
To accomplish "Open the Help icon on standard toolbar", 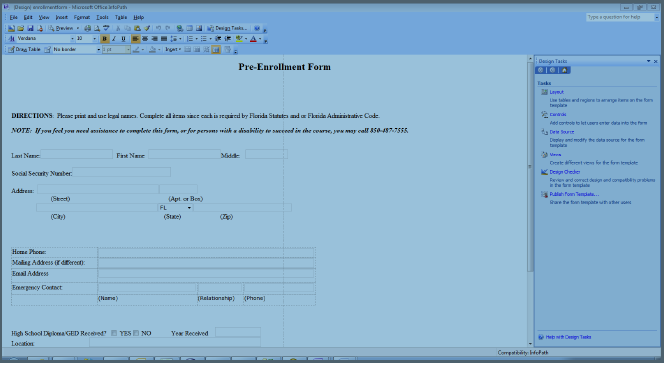I will click(257, 29).
